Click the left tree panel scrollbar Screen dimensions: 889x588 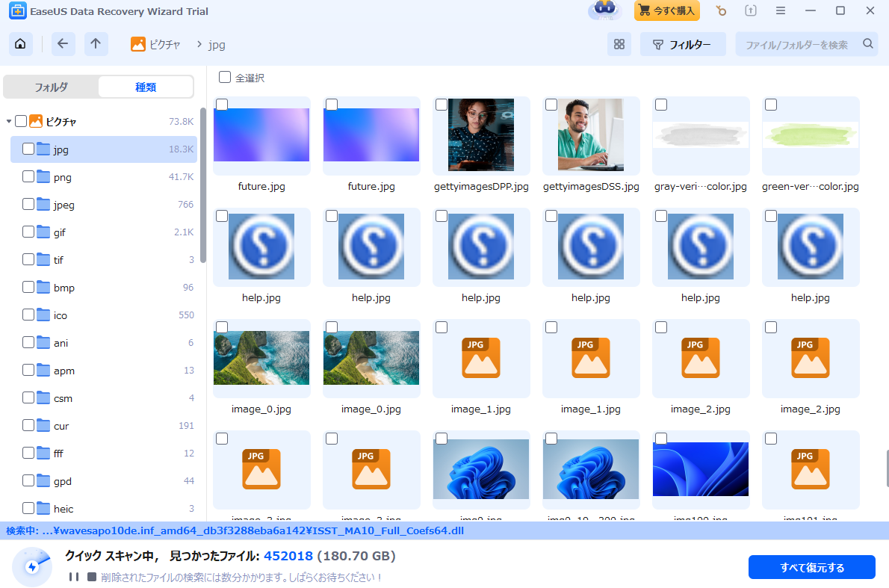point(203,185)
